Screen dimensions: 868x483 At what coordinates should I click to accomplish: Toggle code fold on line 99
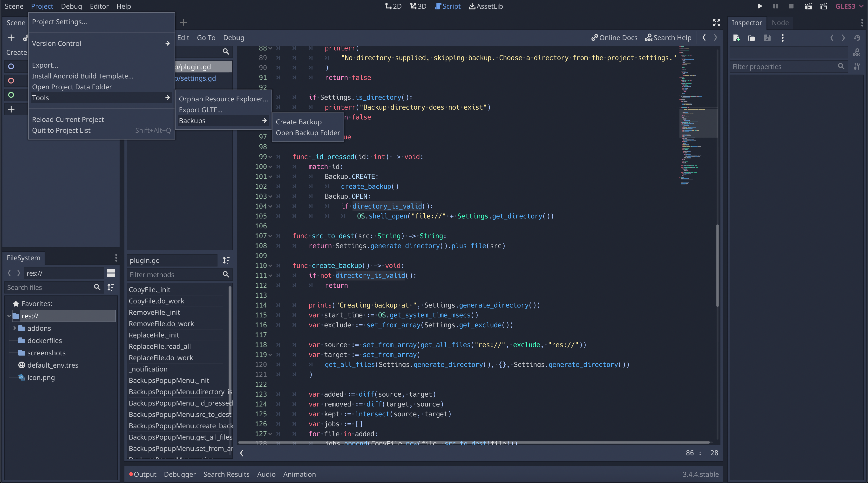270,157
